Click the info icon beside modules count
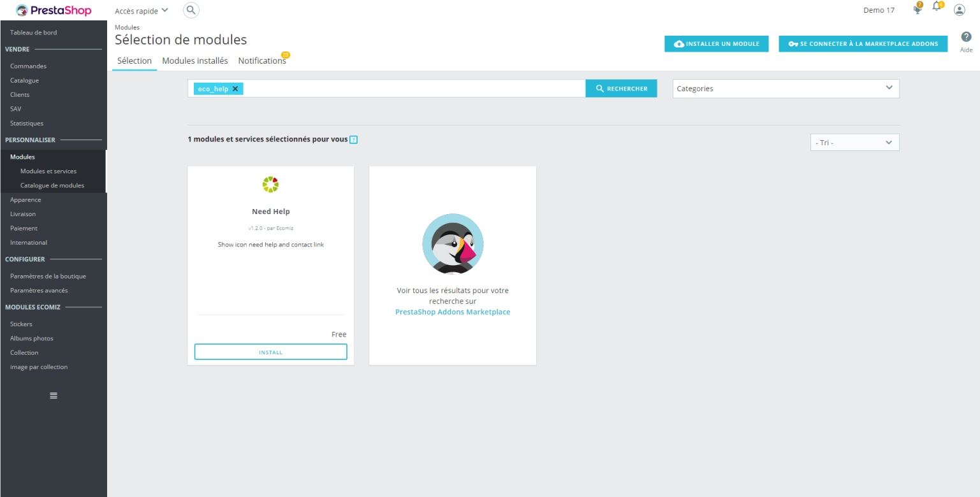Image resolution: width=980 pixels, height=497 pixels. point(354,140)
